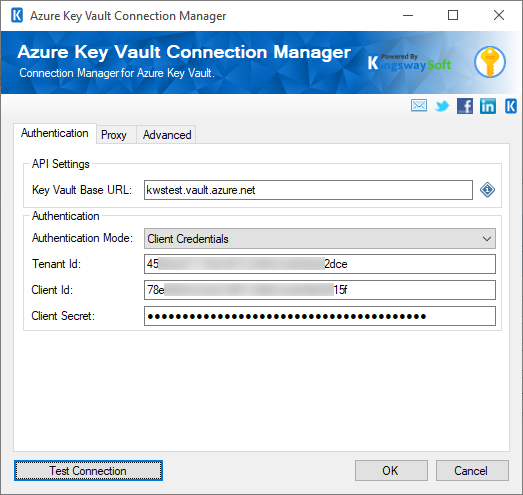The width and height of the screenshot is (523, 495).
Task: Close the Connection Manager window
Action: click(x=499, y=15)
